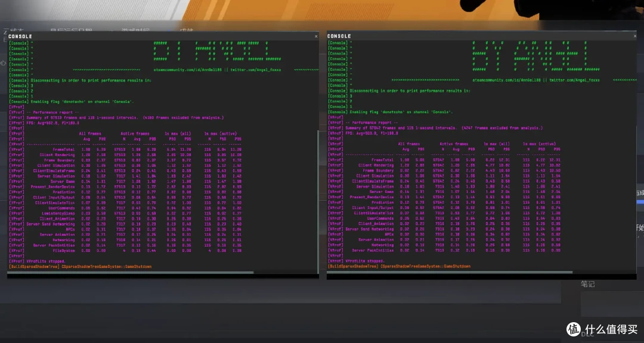Select FrameTotal row in left console
The image size is (644, 343).
click(125, 149)
